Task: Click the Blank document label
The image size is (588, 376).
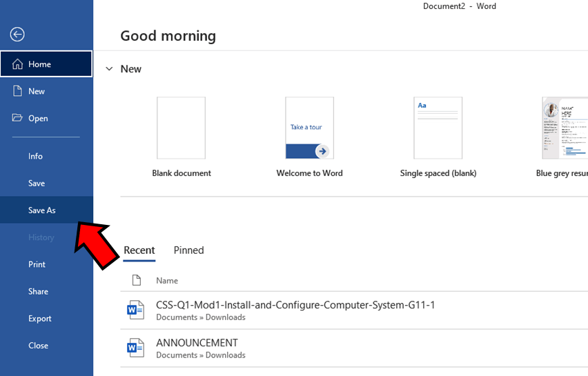Action: pyautogui.click(x=182, y=173)
